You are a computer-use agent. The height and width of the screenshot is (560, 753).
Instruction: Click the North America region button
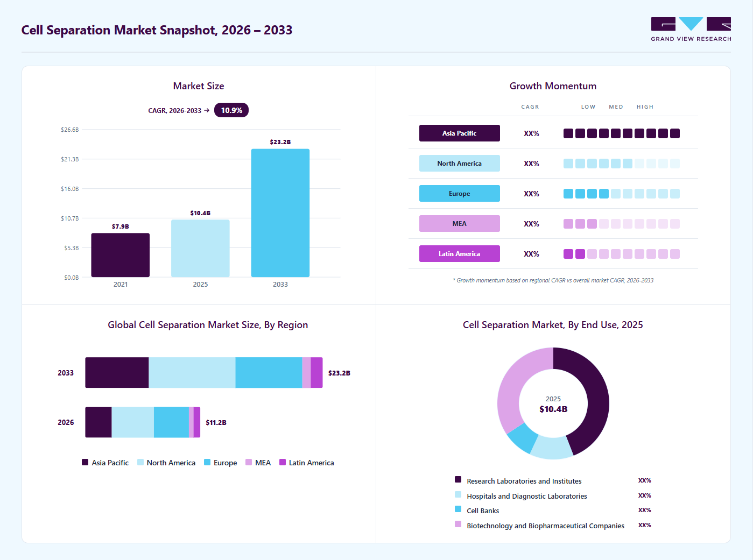pyautogui.click(x=460, y=164)
